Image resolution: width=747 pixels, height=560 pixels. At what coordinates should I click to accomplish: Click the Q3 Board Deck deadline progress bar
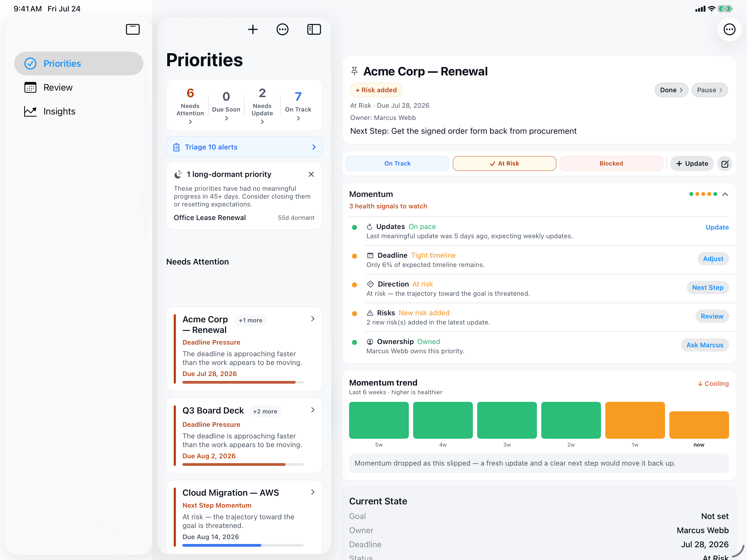click(x=243, y=465)
